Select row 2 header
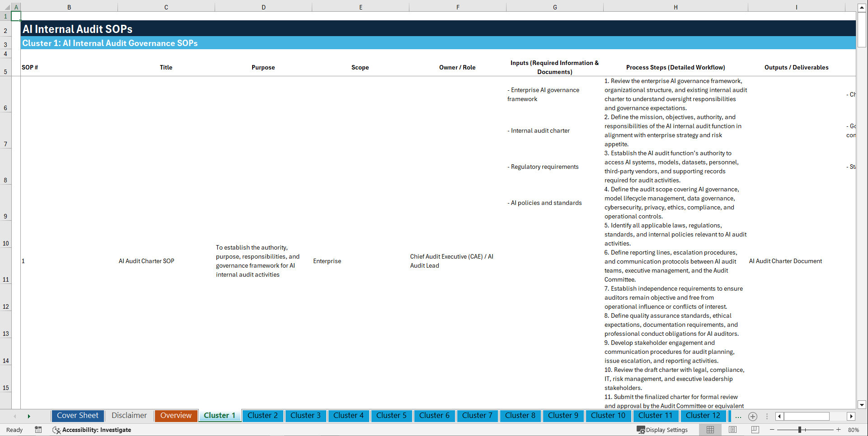The height and width of the screenshot is (436, 868). click(5, 28)
